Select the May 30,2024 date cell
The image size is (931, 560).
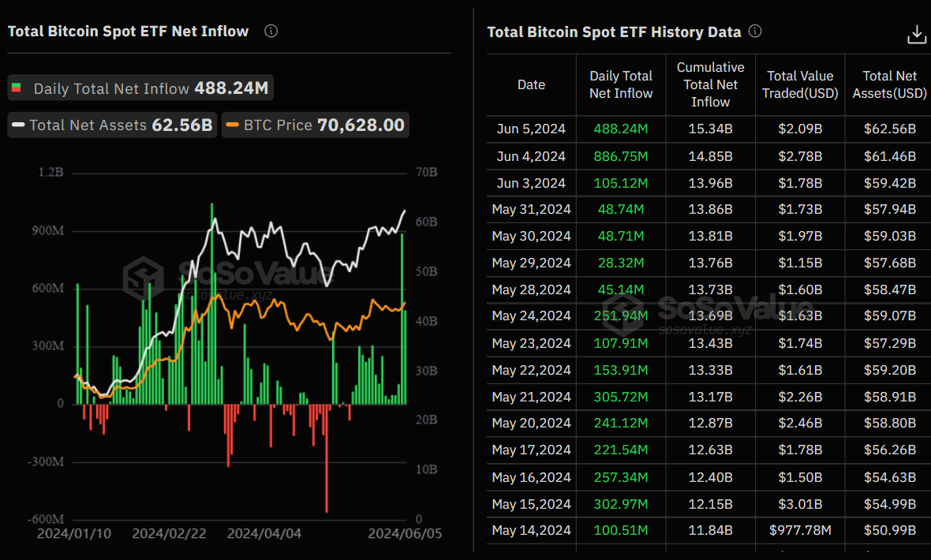click(x=532, y=236)
